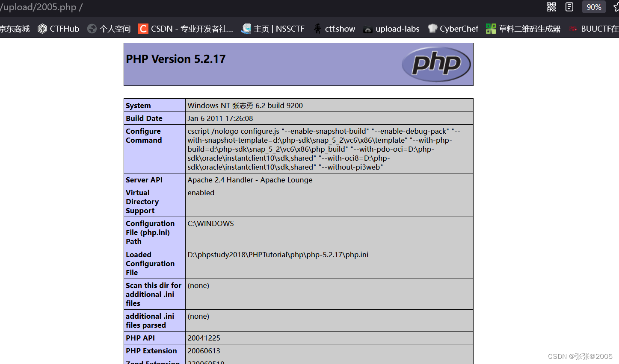Click the green 草料二维码 bookmark icon

click(491, 29)
